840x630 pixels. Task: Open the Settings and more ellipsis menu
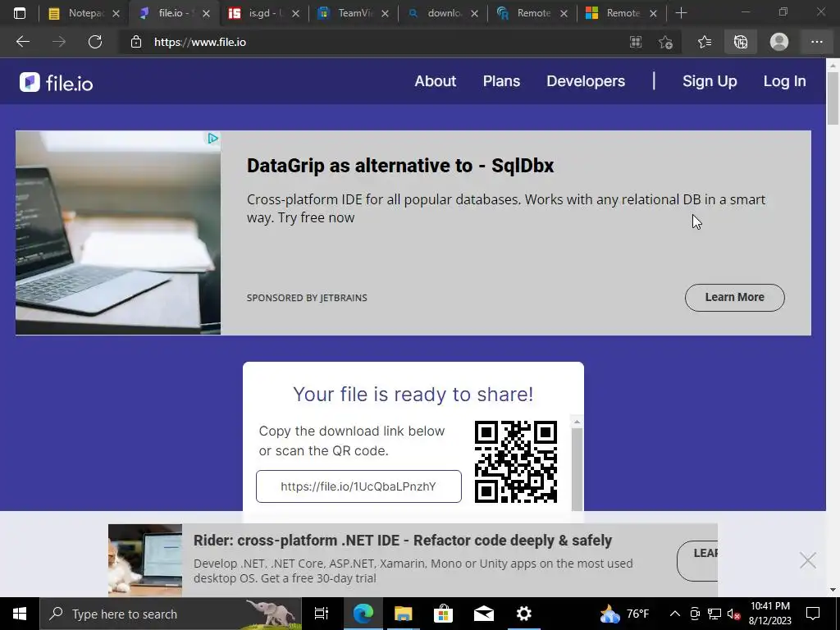pos(816,42)
